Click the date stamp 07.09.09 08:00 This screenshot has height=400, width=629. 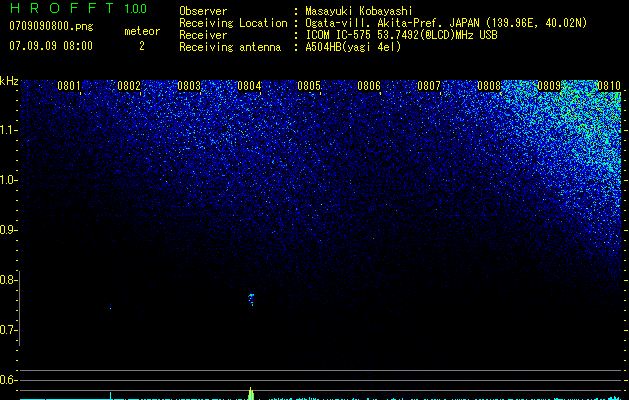(51, 46)
